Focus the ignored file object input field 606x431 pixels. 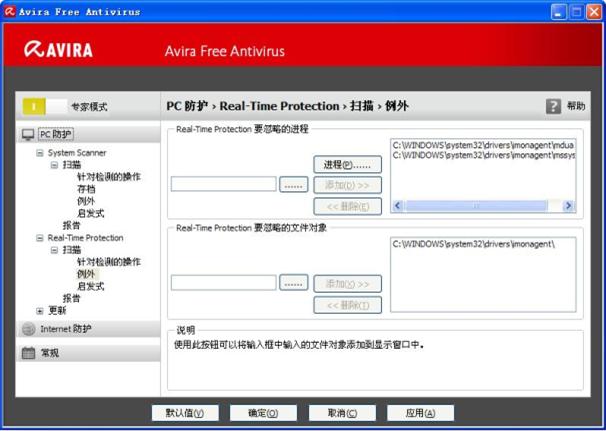tap(224, 283)
